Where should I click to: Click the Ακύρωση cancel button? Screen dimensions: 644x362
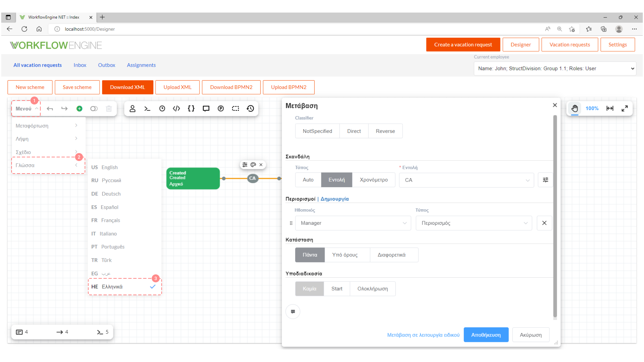click(531, 335)
